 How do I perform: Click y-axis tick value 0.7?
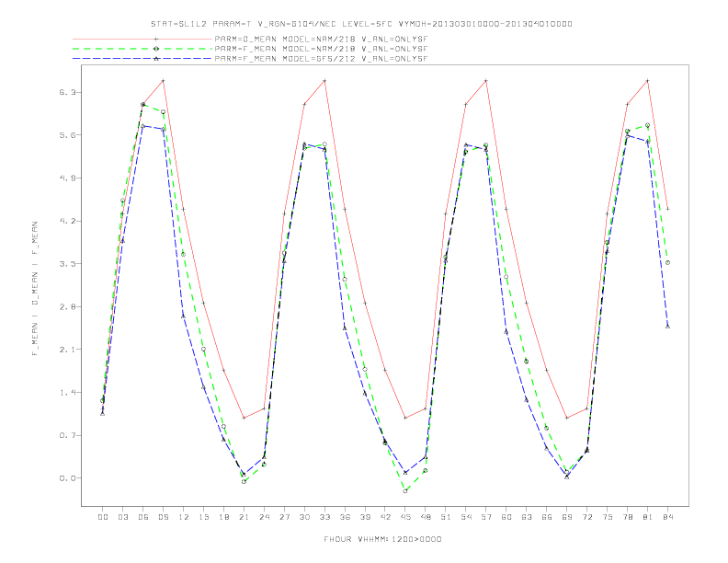(66, 435)
